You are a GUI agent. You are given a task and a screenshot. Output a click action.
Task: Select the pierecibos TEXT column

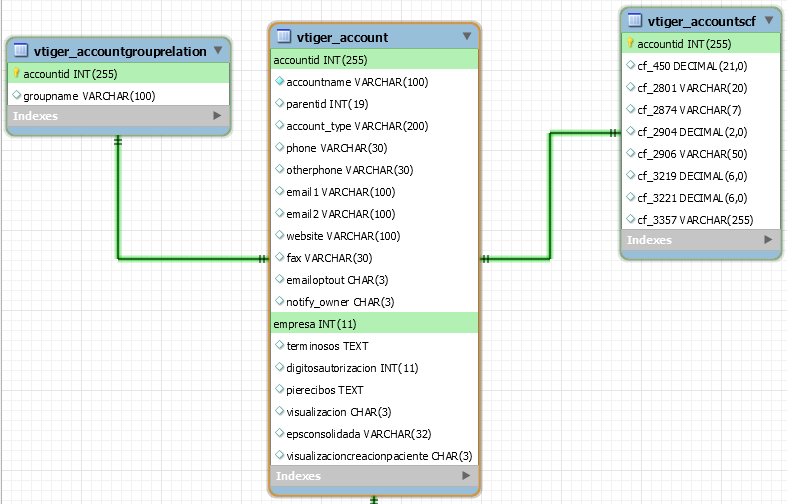pyautogui.click(x=374, y=390)
